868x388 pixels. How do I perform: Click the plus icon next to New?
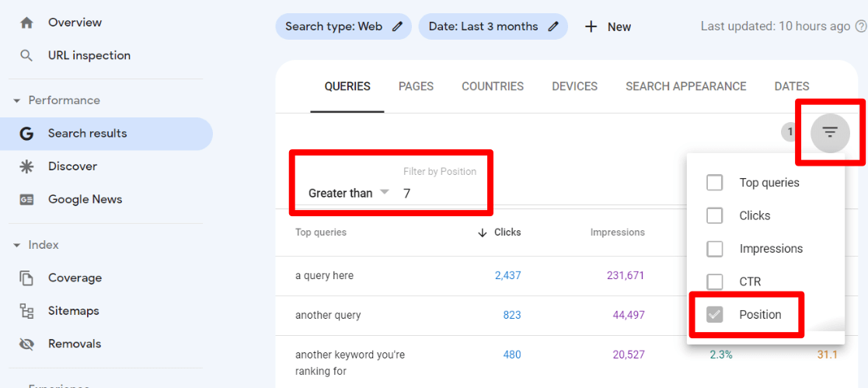coord(591,26)
